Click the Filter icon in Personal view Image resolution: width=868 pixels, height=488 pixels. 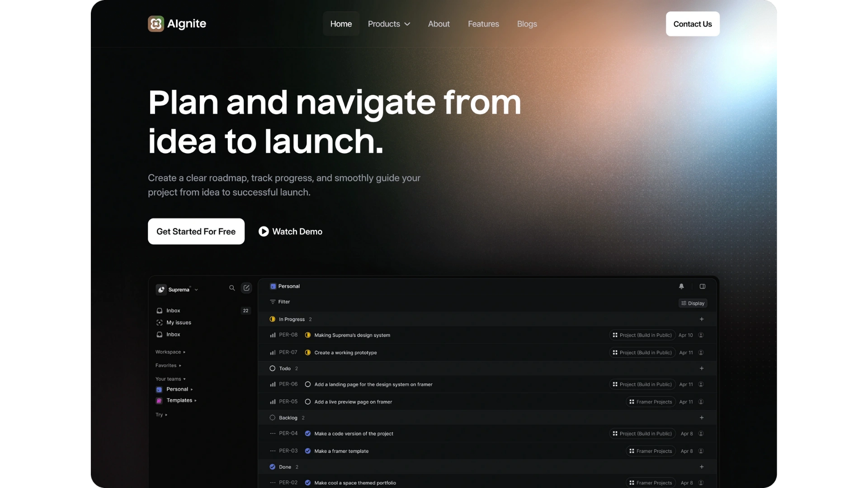tap(273, 302)
